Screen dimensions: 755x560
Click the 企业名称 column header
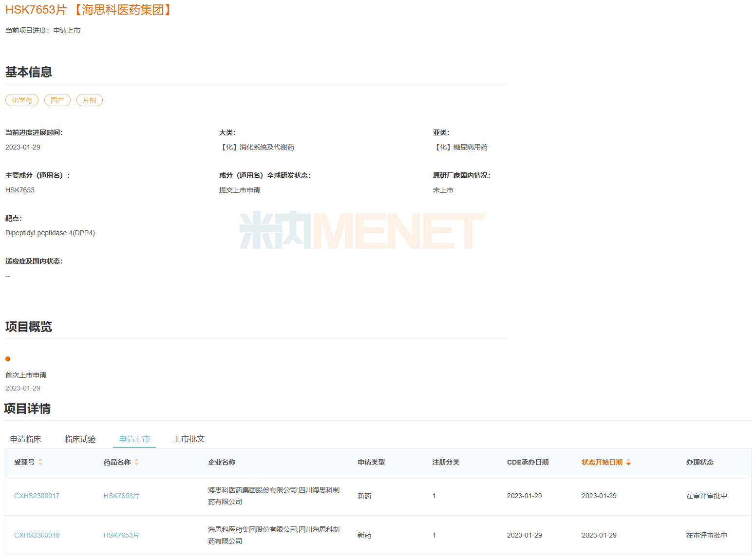pyautogui.click(x=222, y=462)
